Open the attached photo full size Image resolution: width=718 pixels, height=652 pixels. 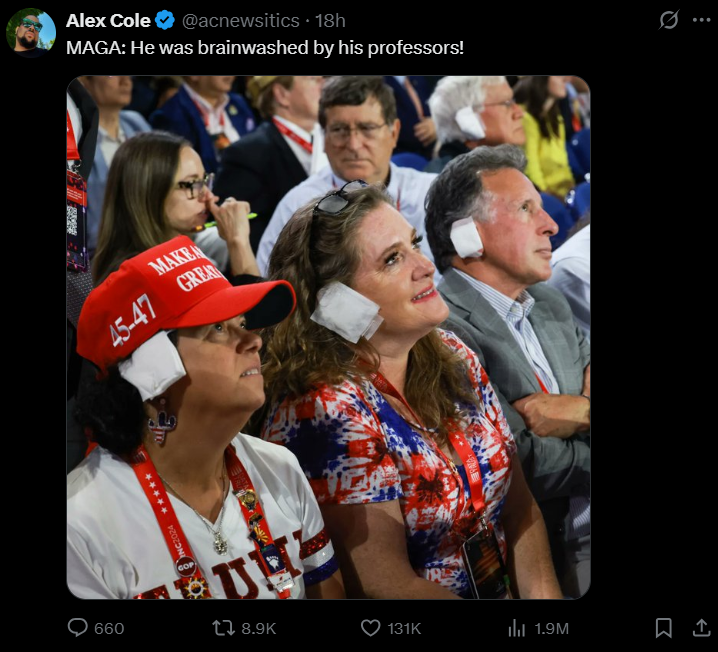[x=328, y=337]
